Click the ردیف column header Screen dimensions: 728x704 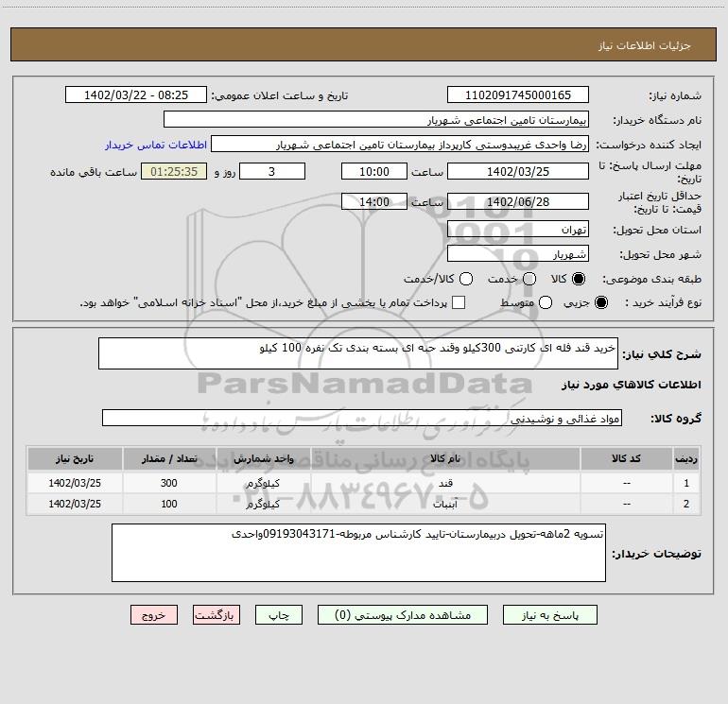(686, 459)
